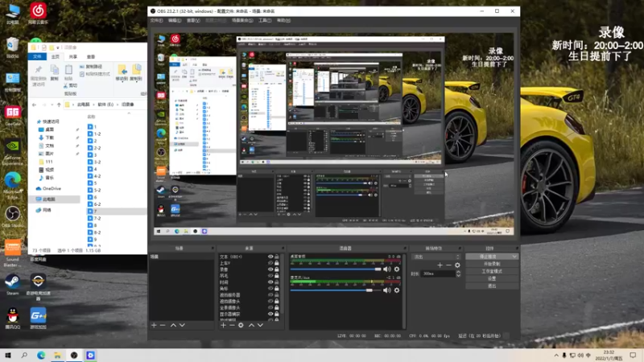The image size is (644, 362).
Task: Select Steam desktop icon
Action: (x=12, y=285)
